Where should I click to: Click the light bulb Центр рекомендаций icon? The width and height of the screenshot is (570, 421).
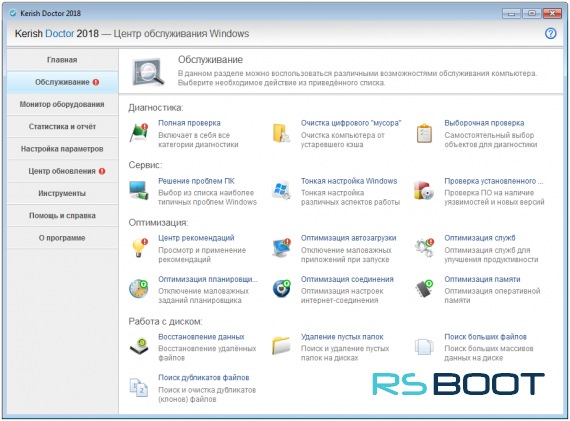click(x=139, y=248)
